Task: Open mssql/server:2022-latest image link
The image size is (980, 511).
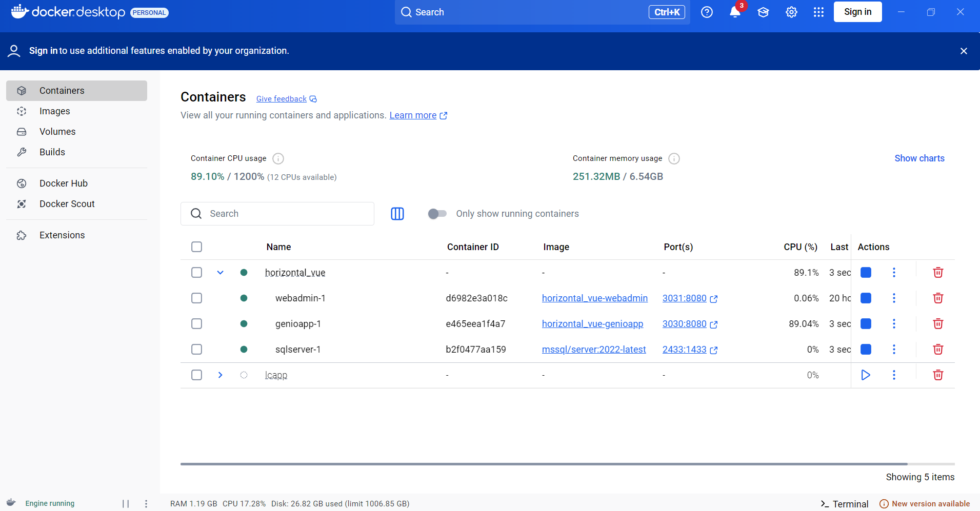Action: pyautogui.click(x=594, y=350)
